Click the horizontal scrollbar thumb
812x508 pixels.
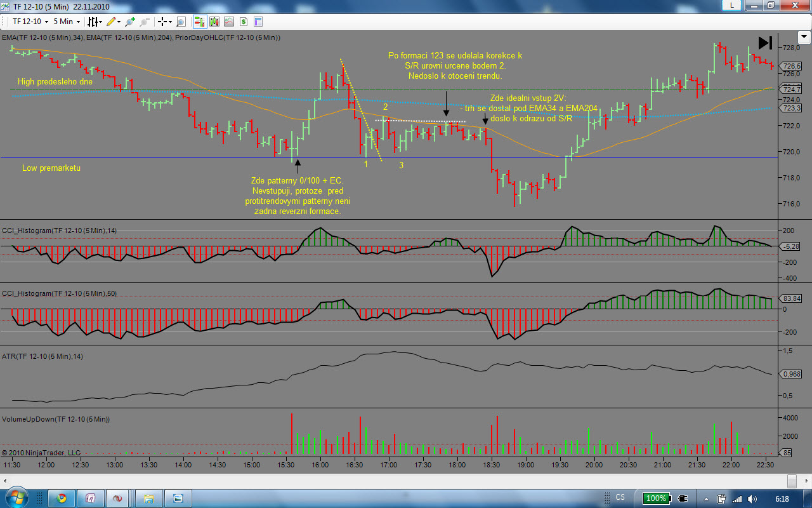pyautogui.click(x=791, y=481)
